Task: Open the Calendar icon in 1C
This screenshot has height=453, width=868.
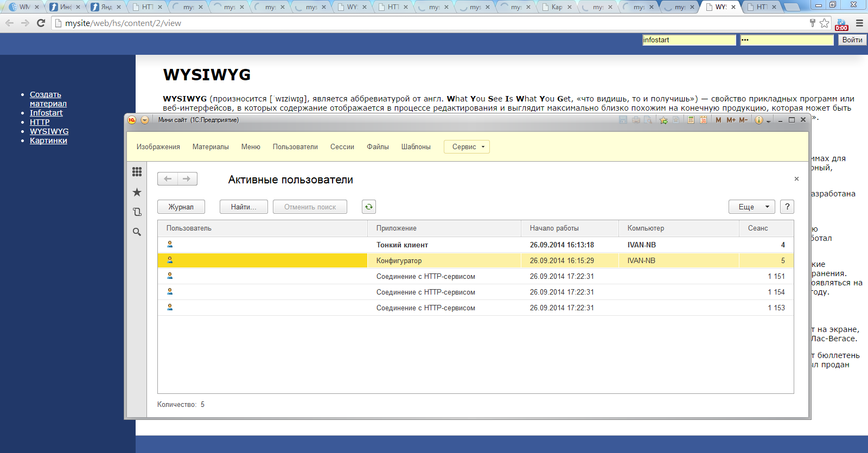Action: click(x=703, y=120)
